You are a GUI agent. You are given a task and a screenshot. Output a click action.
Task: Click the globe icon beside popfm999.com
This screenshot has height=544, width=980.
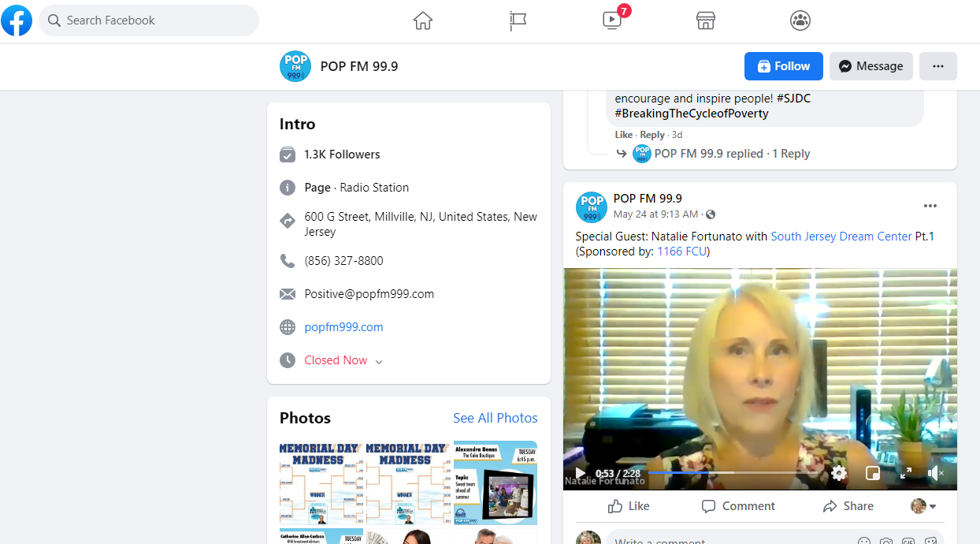pos(288,327)
